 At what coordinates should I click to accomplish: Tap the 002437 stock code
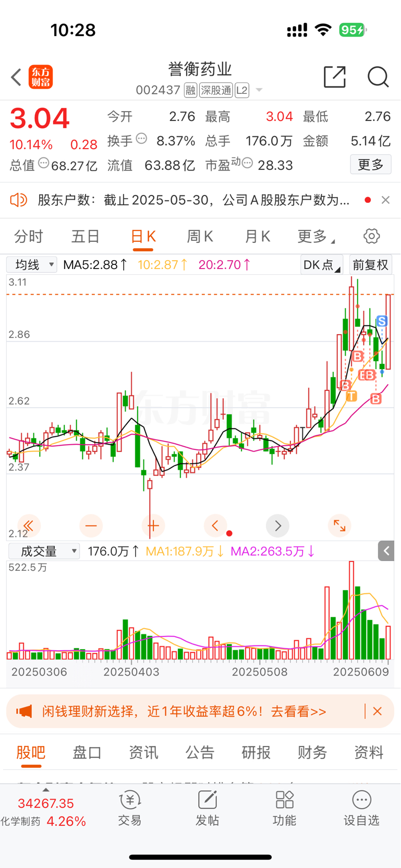coord(158,90)
